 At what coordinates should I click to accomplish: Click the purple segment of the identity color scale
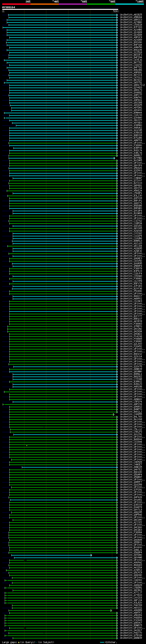click(x=73, y=4)
